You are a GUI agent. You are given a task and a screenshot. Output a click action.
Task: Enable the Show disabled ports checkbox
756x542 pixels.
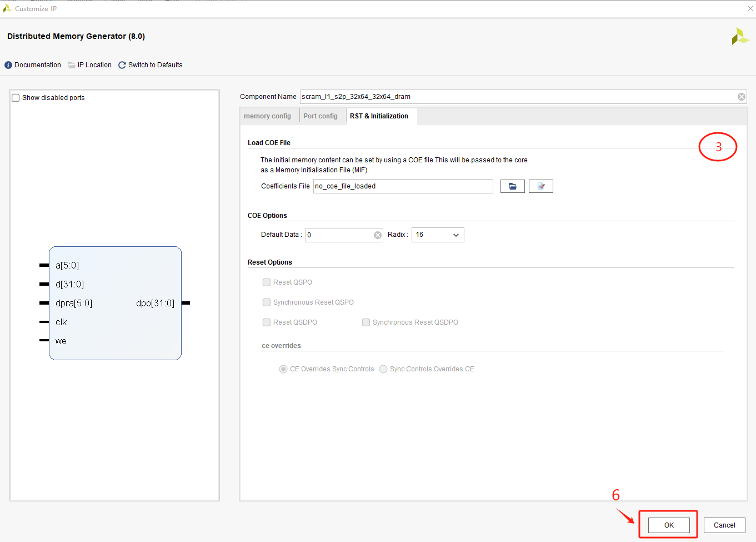[x=16, y=97]
